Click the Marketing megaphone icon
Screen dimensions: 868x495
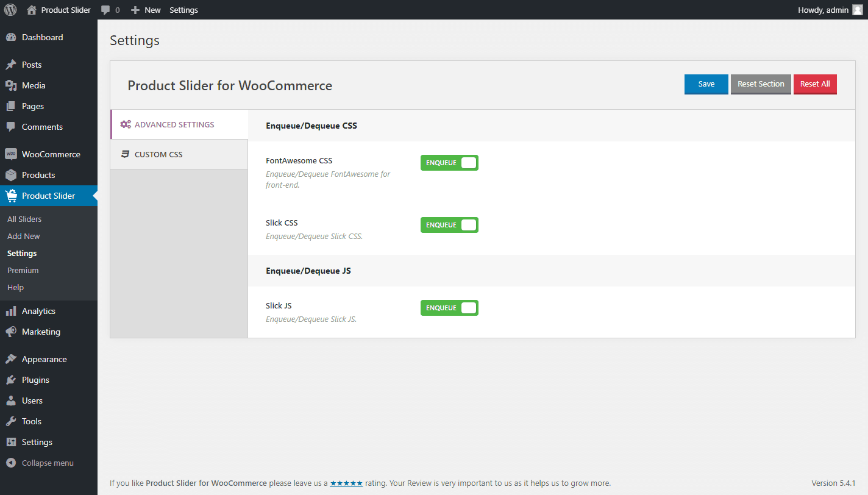(x=11, y=332)
